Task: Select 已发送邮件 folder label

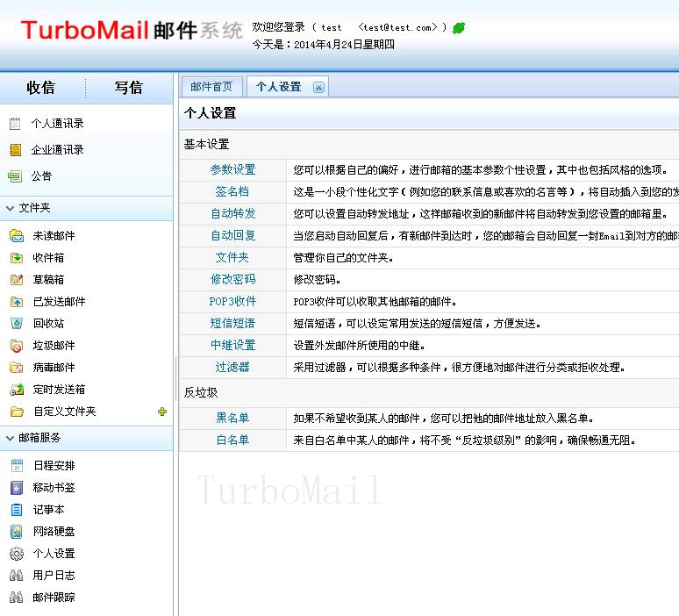Action: (x=60, y=302)
